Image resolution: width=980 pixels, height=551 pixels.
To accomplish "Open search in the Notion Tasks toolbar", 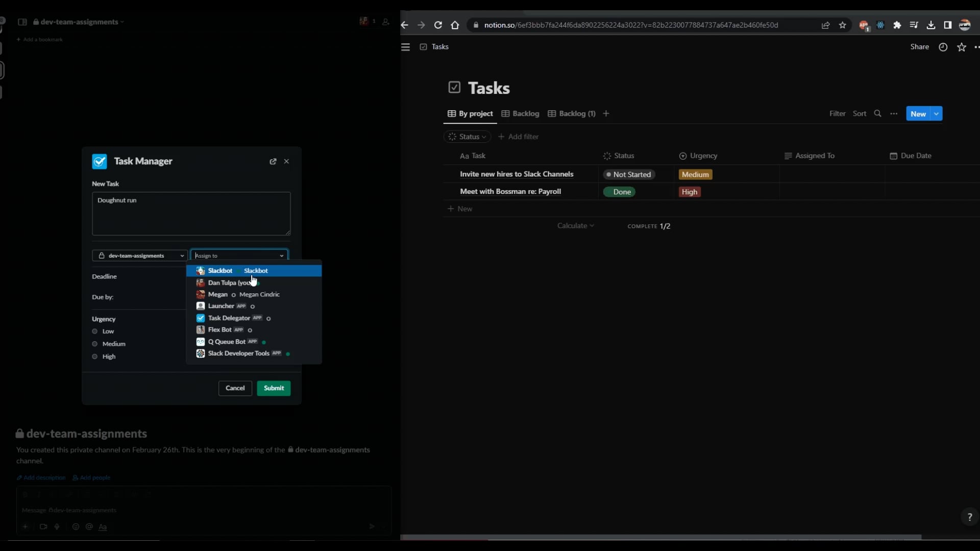I will coord(877,113).
